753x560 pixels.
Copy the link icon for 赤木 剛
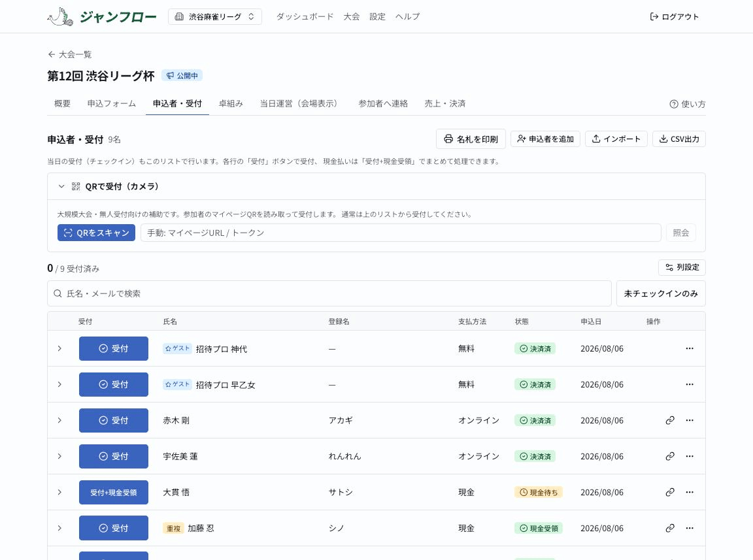point(670,420)
